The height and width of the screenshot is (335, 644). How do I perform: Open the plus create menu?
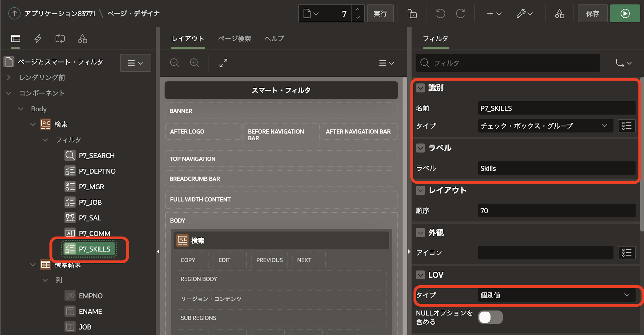pyautogui.click(x=494, y=14)
